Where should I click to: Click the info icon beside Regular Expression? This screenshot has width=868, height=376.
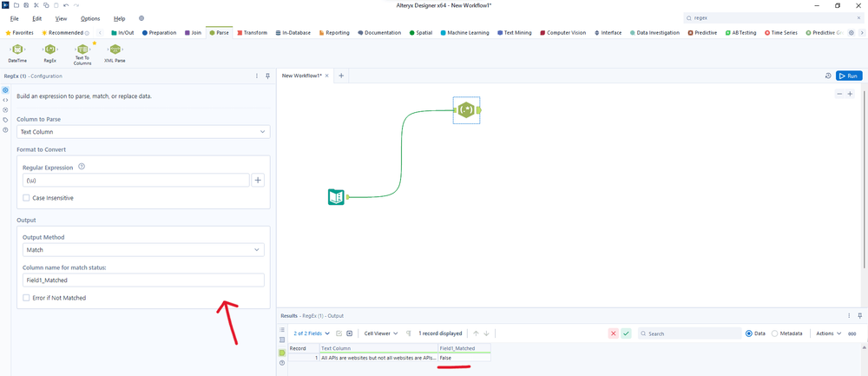82,167
